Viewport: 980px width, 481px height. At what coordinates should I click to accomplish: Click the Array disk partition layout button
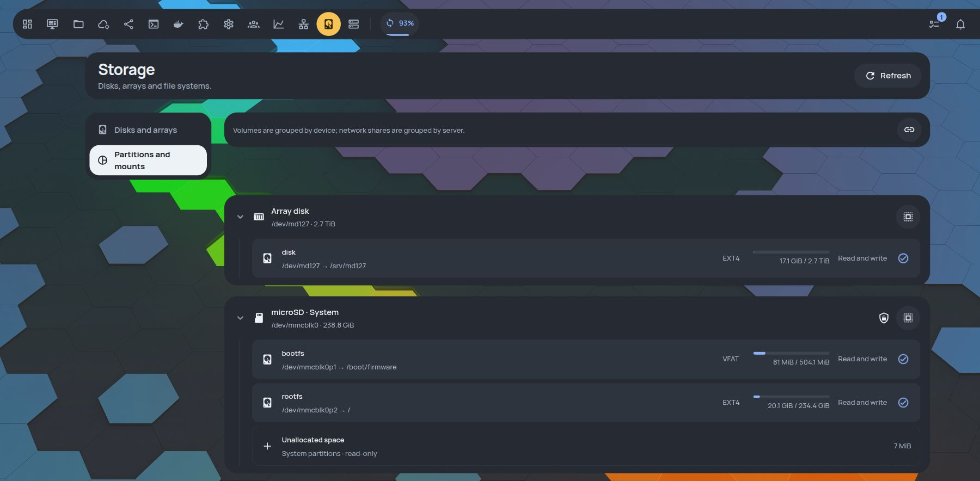(908, 217)
